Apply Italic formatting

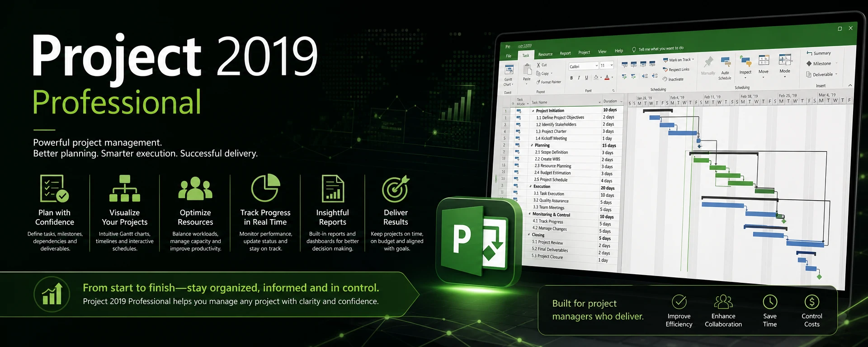click(x=579, y=78)
